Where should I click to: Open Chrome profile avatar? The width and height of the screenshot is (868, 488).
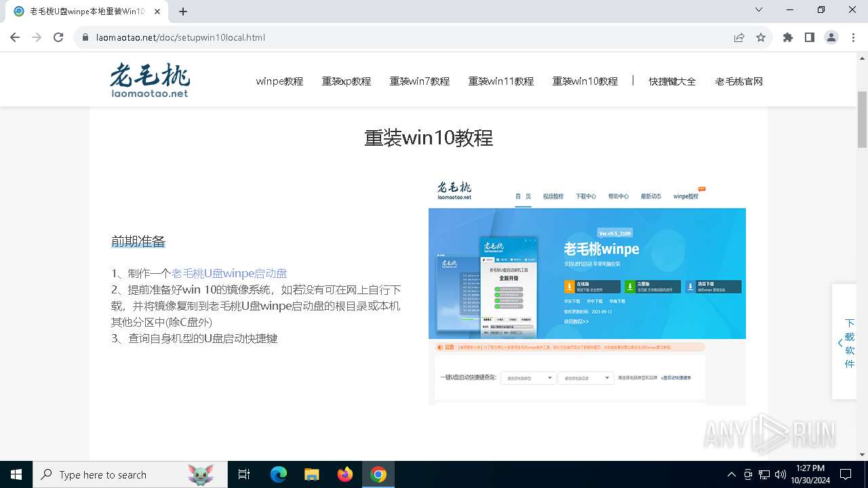pyautogui.click(x=831, y=37)
